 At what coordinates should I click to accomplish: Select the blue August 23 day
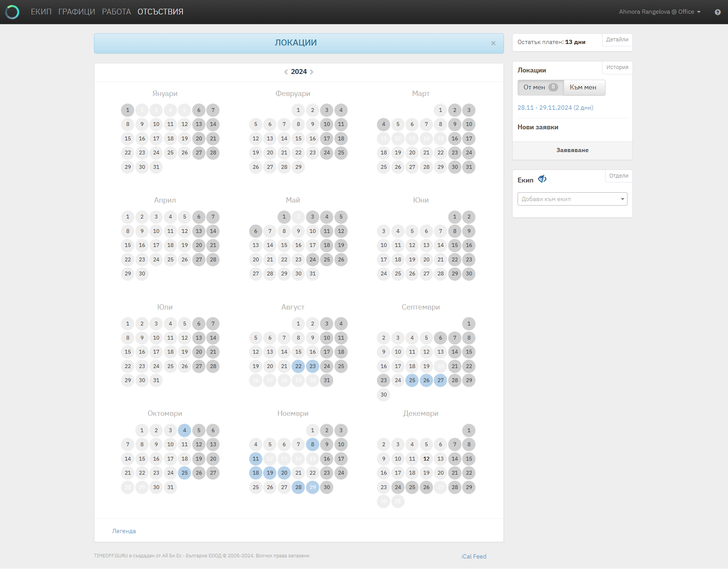(312, 366)
